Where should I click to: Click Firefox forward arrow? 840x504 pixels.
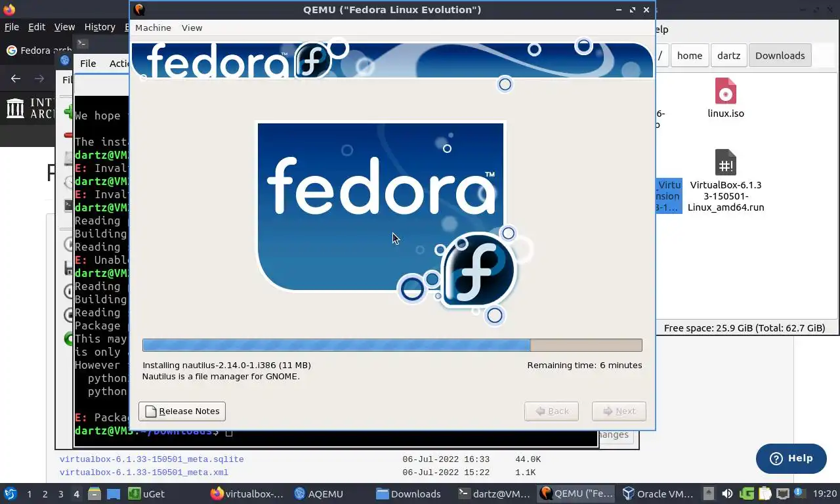(39, 79)
